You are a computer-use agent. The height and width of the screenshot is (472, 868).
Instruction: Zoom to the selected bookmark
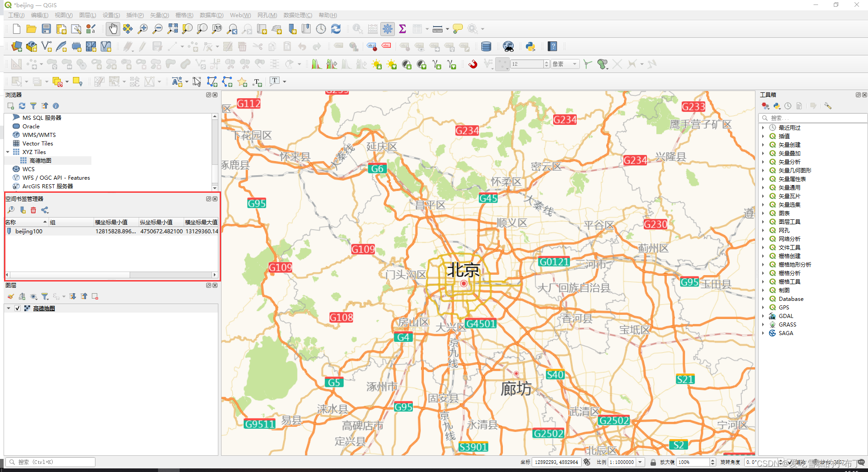pyautogui.click(x=11, y=210)
